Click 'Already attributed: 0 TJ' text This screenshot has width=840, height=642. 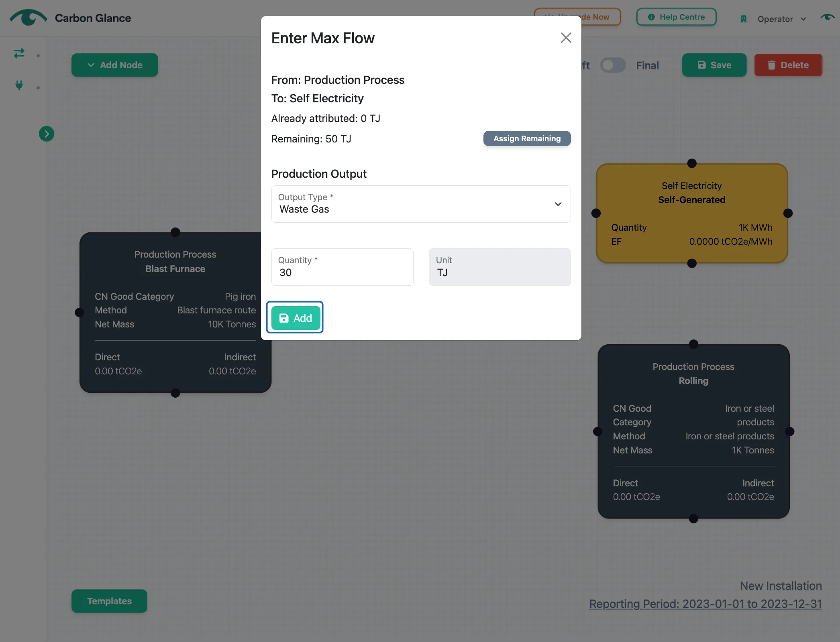pyautogui.click(x=326, y=118)
